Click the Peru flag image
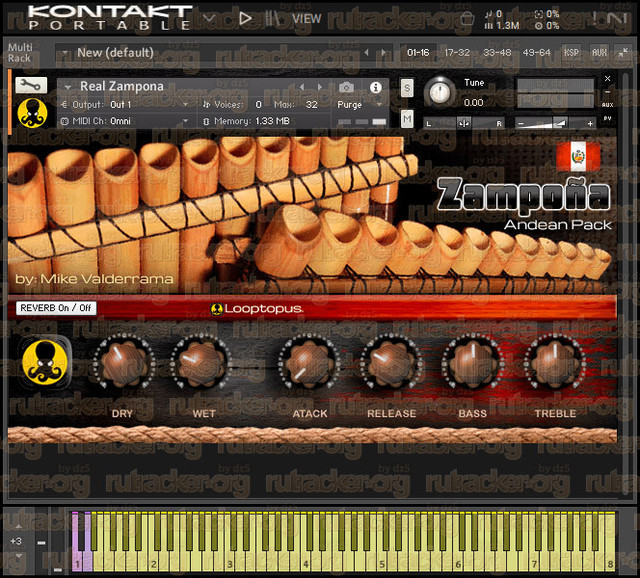The width and height of the screenshot is (640, 578). tap(578, 156)
